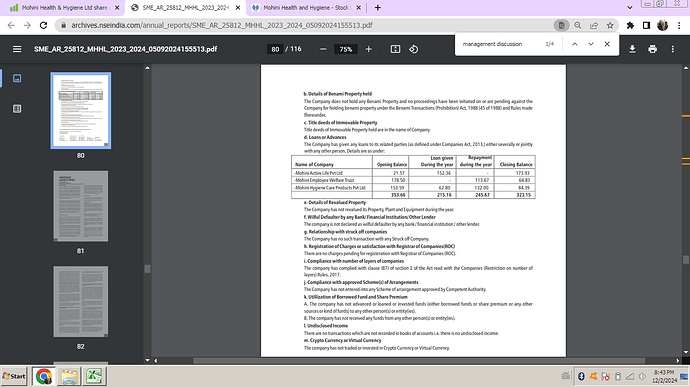Open the Windows Start button
The width and height of the screenshot is (690, 387).
14,376
